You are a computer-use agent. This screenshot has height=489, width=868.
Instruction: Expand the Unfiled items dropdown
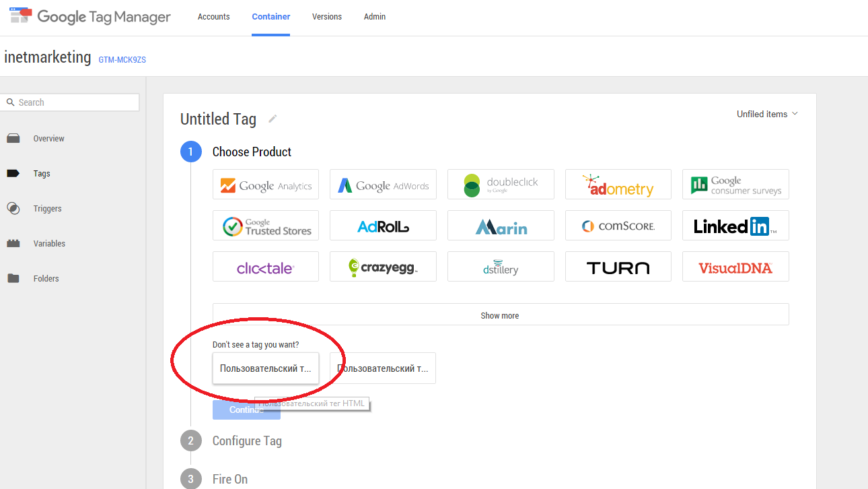coord(767,114)
